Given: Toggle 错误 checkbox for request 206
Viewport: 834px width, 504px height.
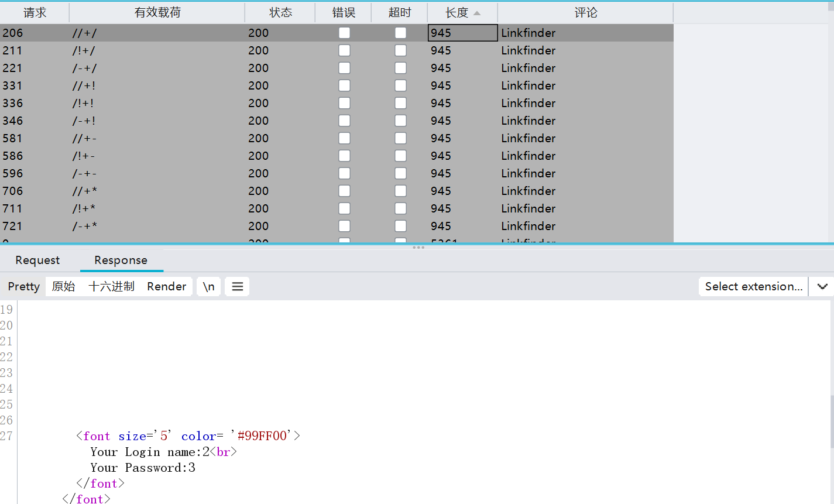Looking at the screenshot, I should pyautogui.click(x=344, y=33).
